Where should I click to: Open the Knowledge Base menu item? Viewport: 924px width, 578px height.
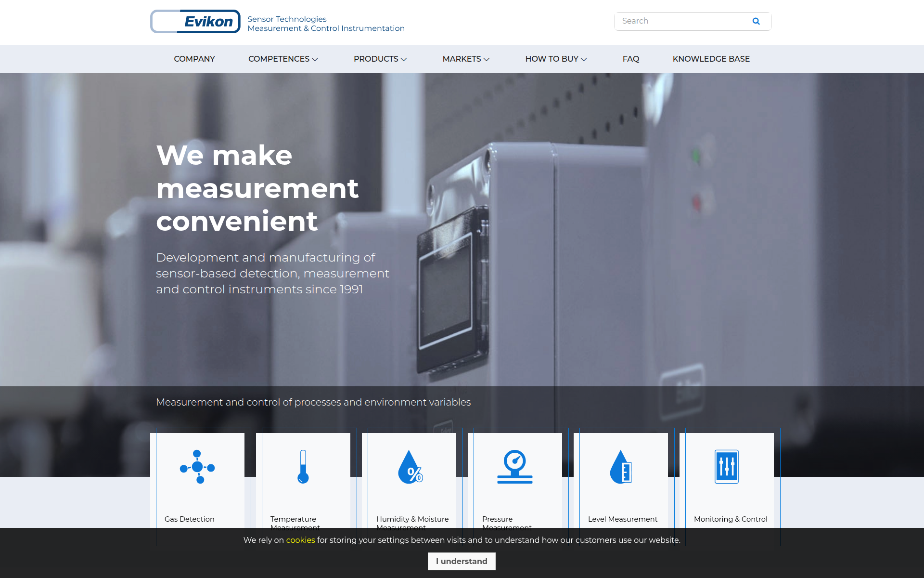[711, 59]
